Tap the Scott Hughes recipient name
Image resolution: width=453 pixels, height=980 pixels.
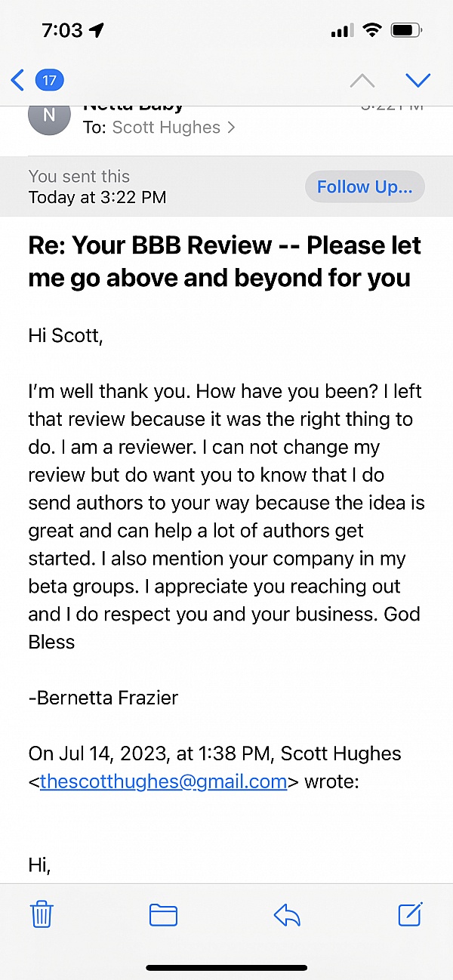166,128
